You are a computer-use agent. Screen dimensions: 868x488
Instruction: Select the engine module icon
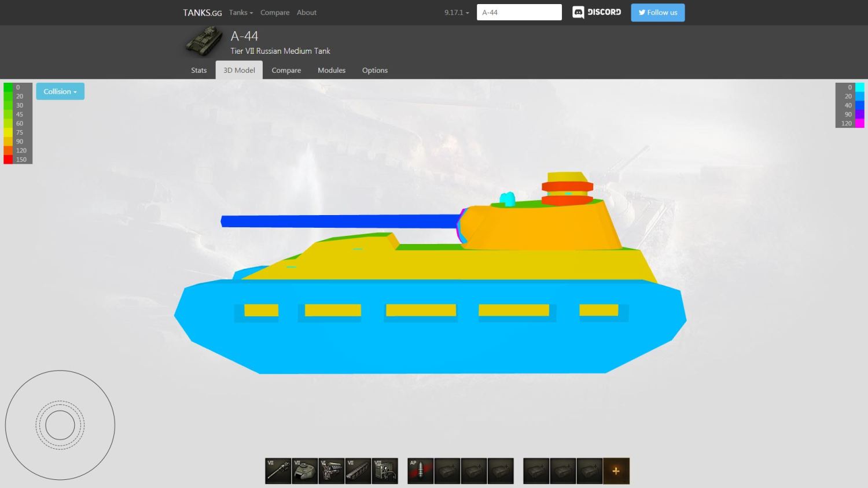coord(332,471)
